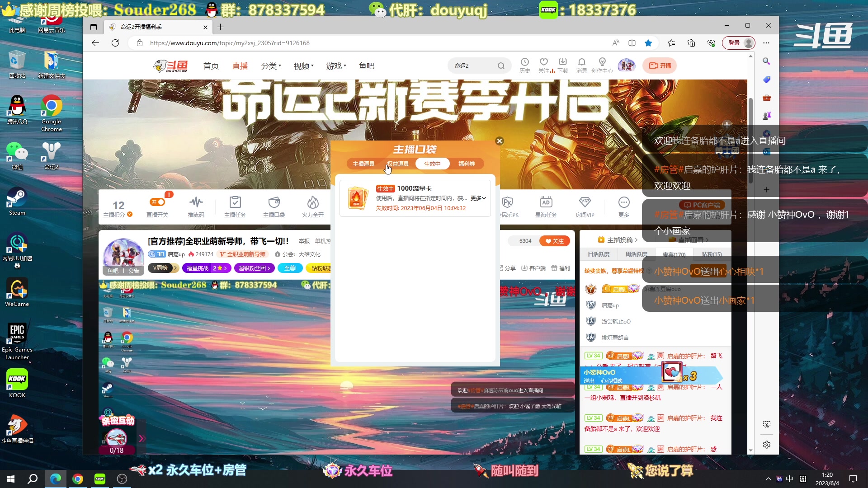Viewport: 868px width, 488px height.
Task: Open the V周榜 ranking badge
Action: pyautogui.click(x=163, y=268)
